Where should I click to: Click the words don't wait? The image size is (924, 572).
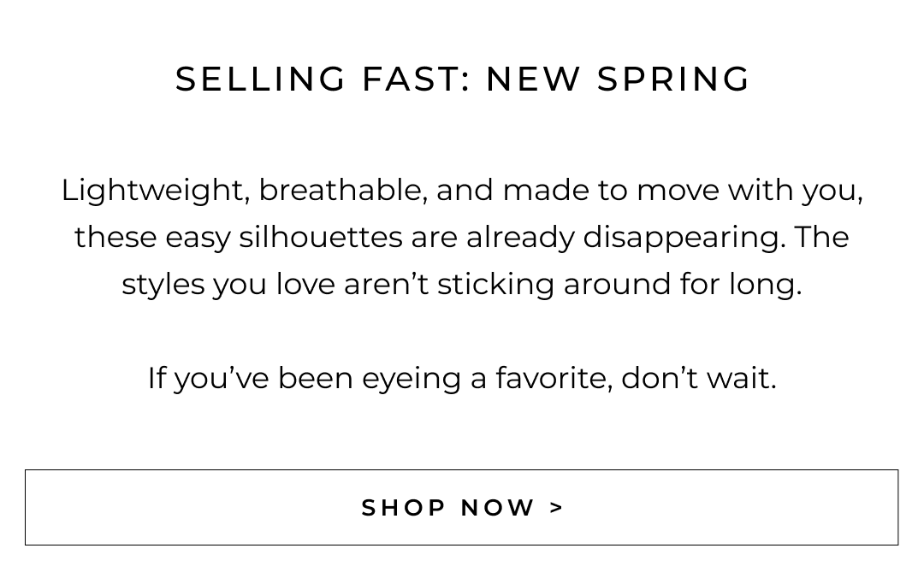click(698, 378)
